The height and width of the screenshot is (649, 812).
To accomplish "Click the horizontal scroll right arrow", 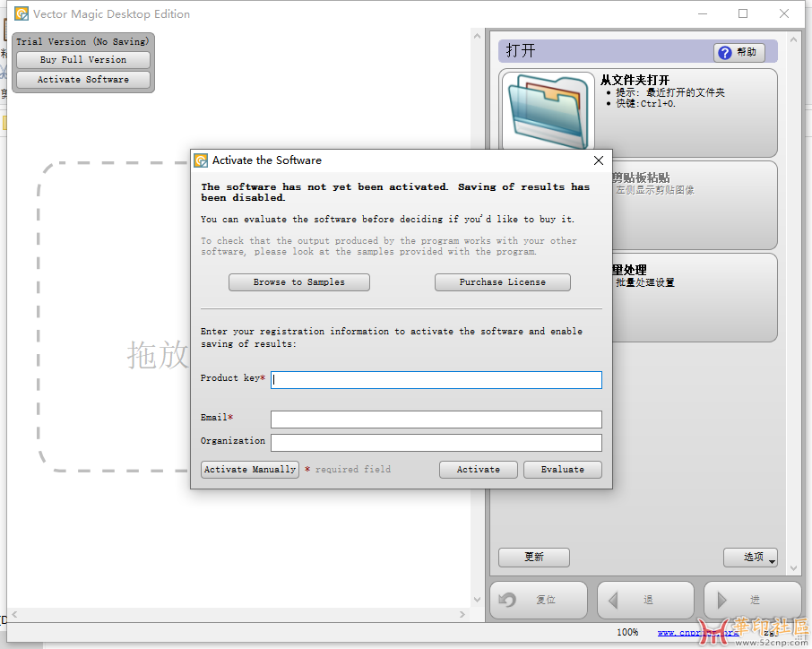I will [x=462, y=615].
